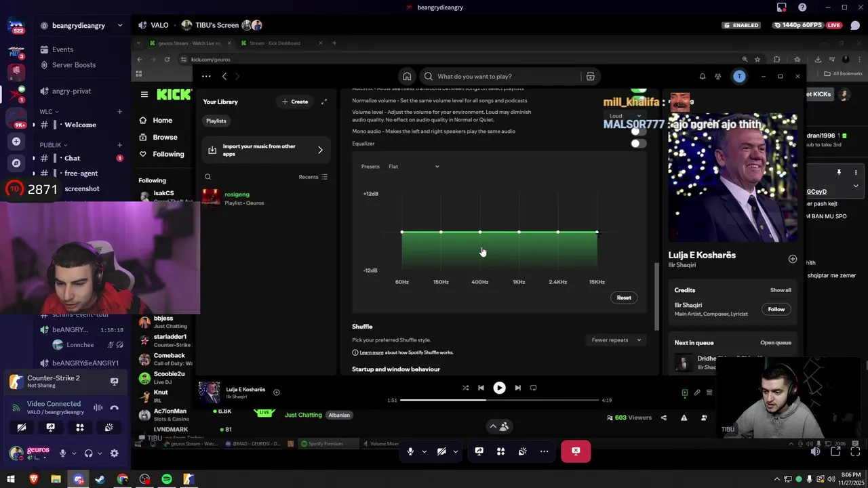868x488 pixels.
Task: Play the current Spotify track
Action: (499, 388)
